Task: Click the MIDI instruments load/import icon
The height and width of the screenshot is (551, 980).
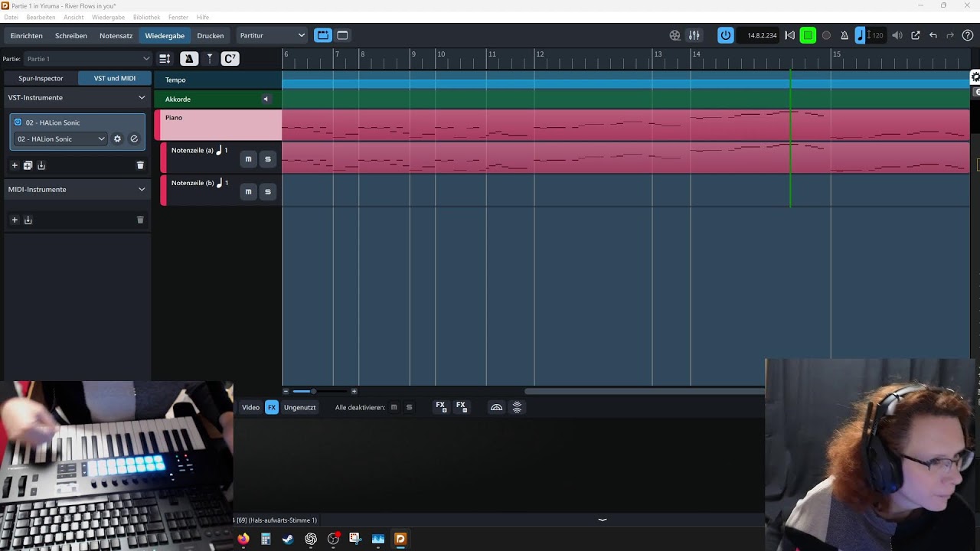Action: click(28, 220)
